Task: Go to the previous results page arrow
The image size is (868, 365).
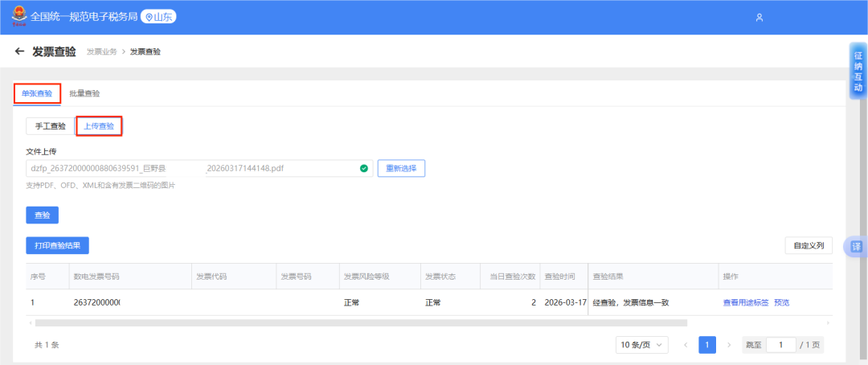Action: pos(686,345)
